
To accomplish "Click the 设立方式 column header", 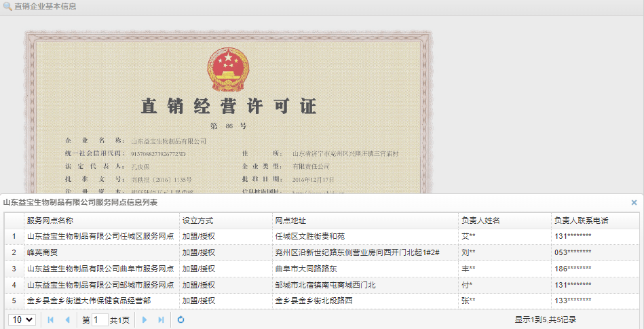I will [x=198, y=220].
